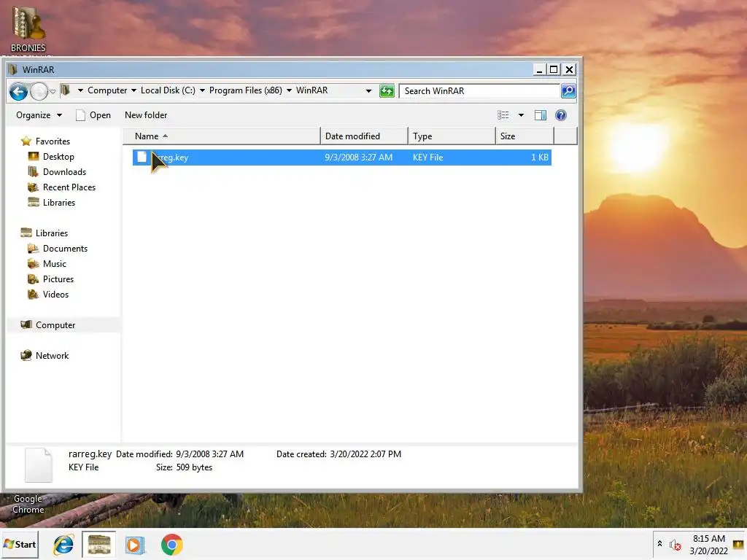Select Local Disk (C:) breadcrumb segment
The width and height of the screenshot is (747, 560).
(x=168, y=90)
